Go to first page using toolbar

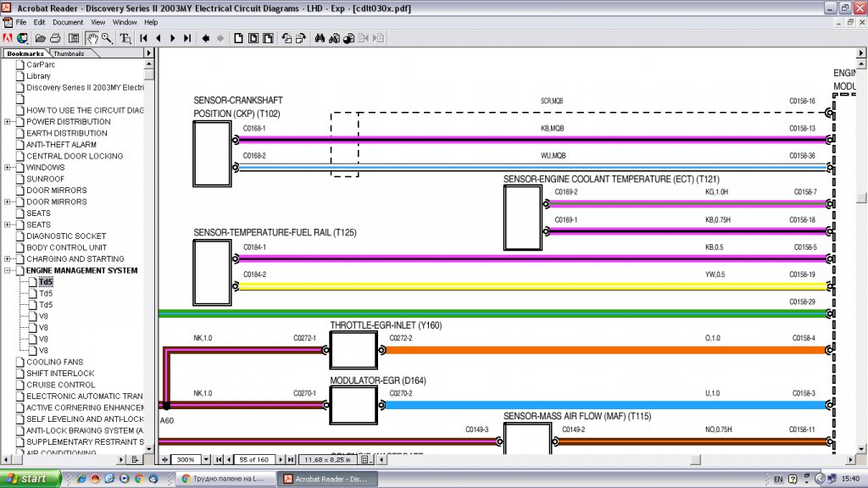[x=144, y=38]
